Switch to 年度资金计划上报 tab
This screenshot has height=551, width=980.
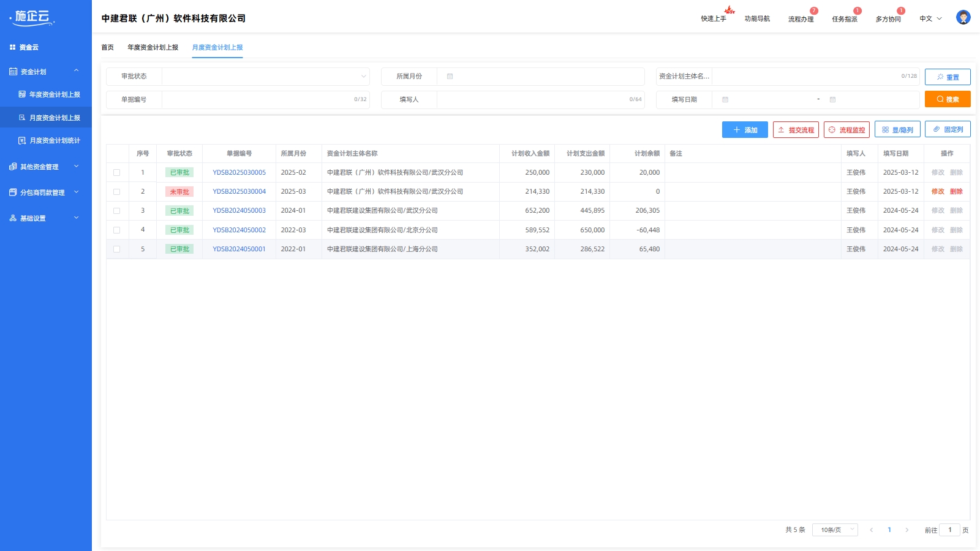(153, 47)
